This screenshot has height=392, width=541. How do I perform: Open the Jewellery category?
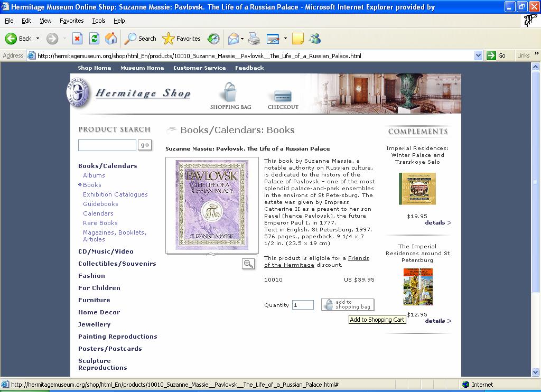[94, 324]
